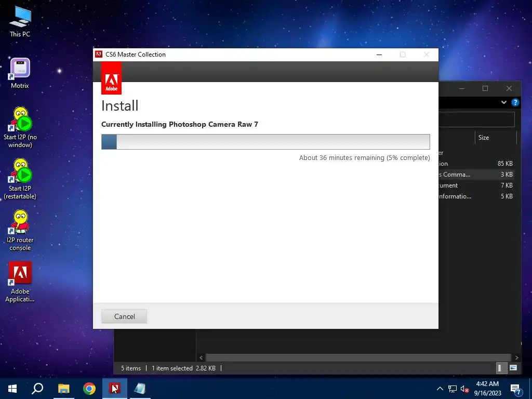Click Explorer horizontal scrollbar left arrow
This screenshot has width=532, height=399.
(201, 357)
